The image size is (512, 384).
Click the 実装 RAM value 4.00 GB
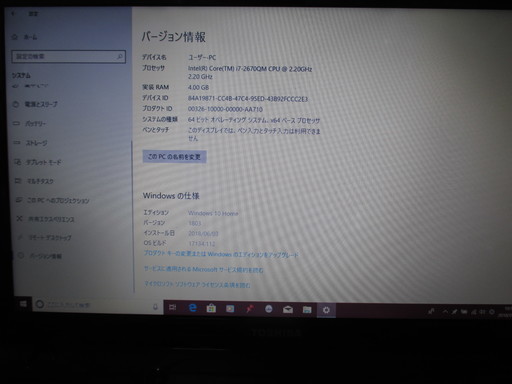coord(198,87)
